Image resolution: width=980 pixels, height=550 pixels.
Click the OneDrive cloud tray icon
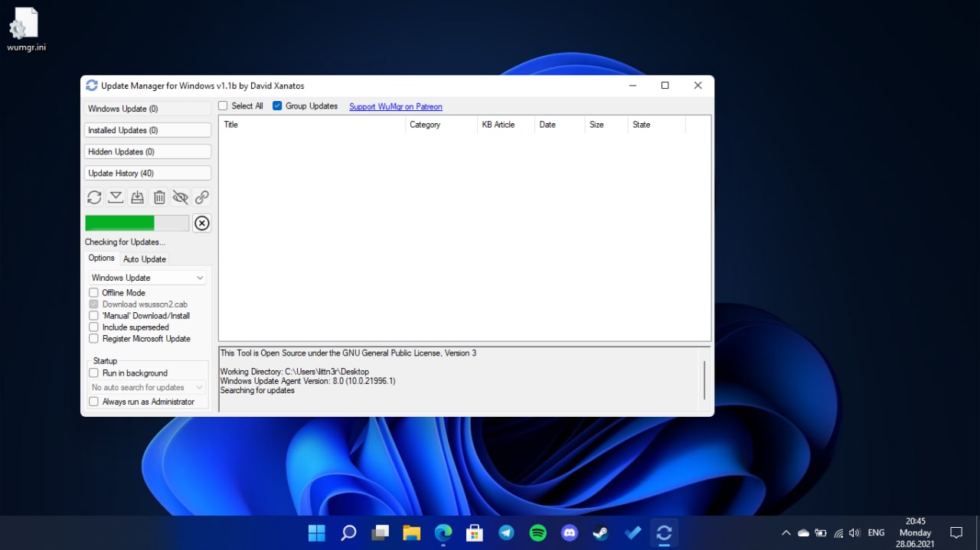point(803,533)
